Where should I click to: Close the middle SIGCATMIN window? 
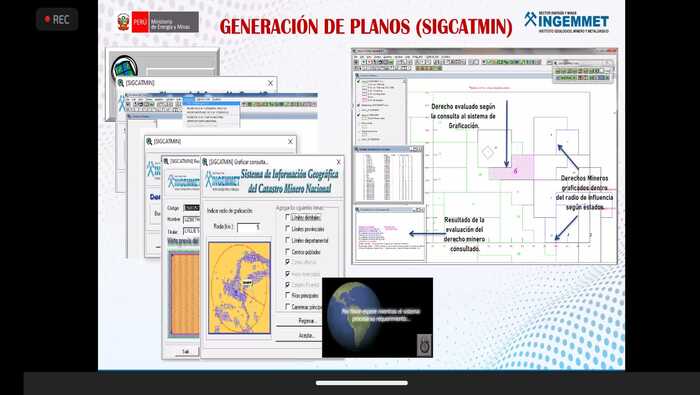pyautogui.click(x=290, y=141)
